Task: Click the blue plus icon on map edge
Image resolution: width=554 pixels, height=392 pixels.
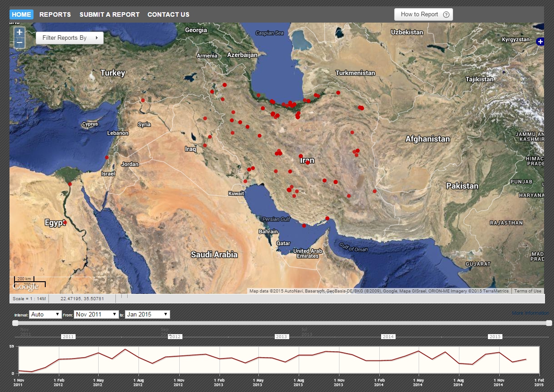Action: 540,42
